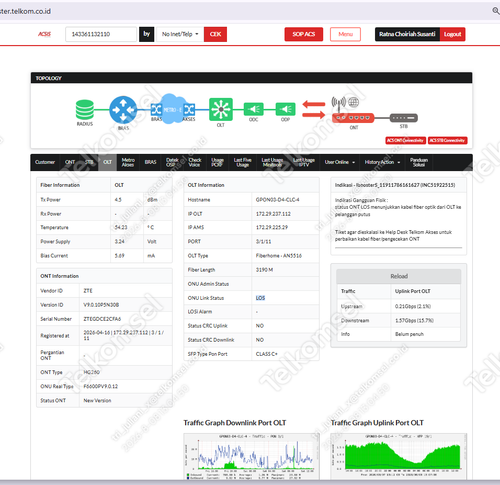Screen dimensions: 500x485
Task: Click the browser zoom magnifier icon
Action: (496, 11)
